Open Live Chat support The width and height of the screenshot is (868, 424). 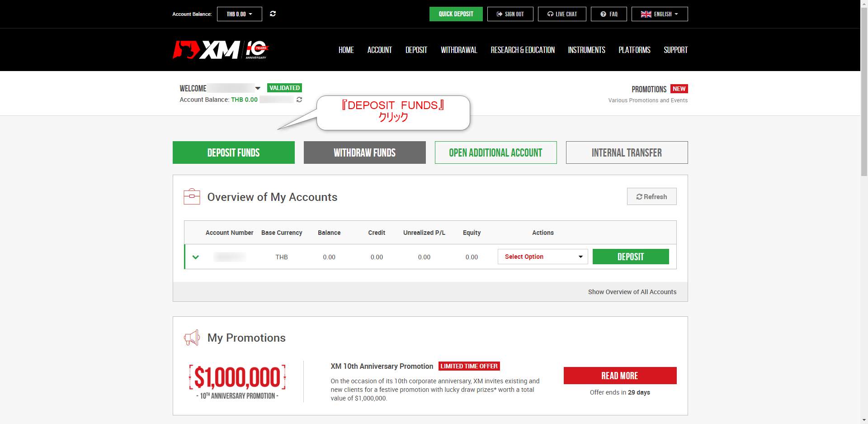[562, 14]
